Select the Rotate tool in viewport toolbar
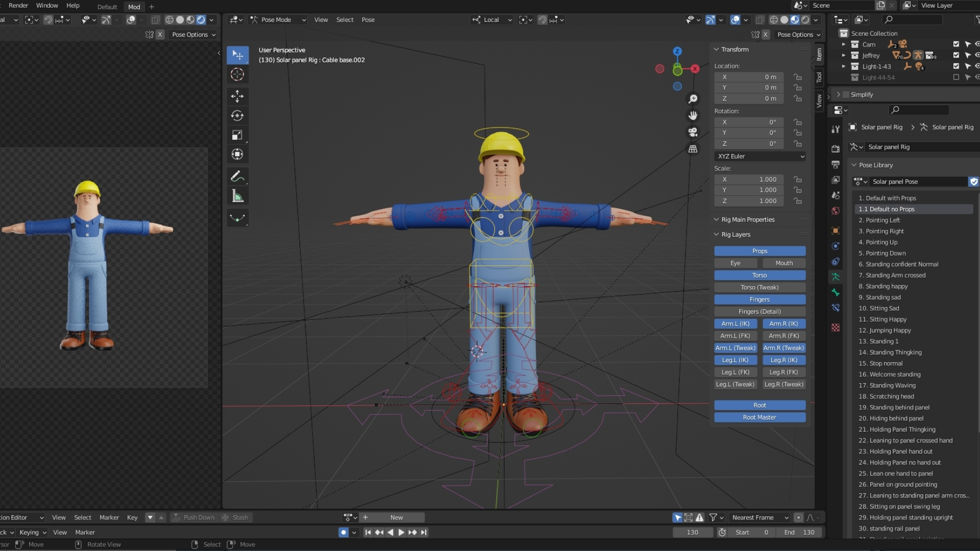This screenshot has width=980, height=551. click(x=237, y=116)
